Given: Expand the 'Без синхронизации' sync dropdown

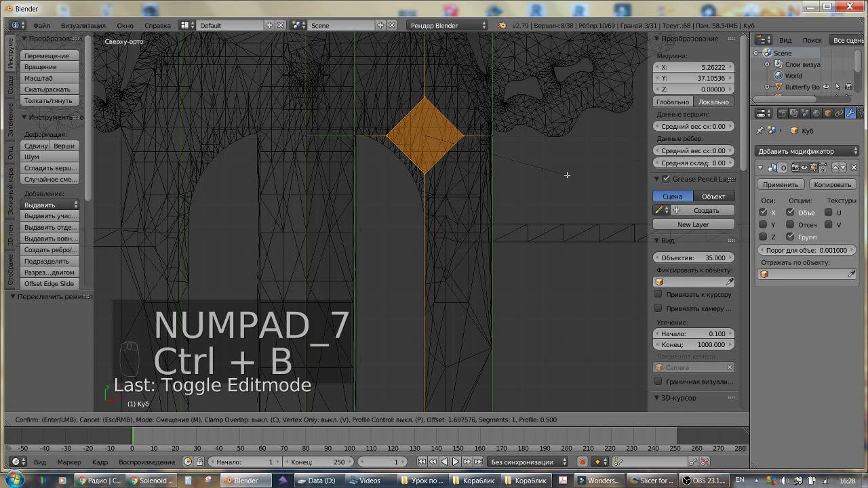Looking at the screenshot, I should pyautogui.click(x=529, y=462).
